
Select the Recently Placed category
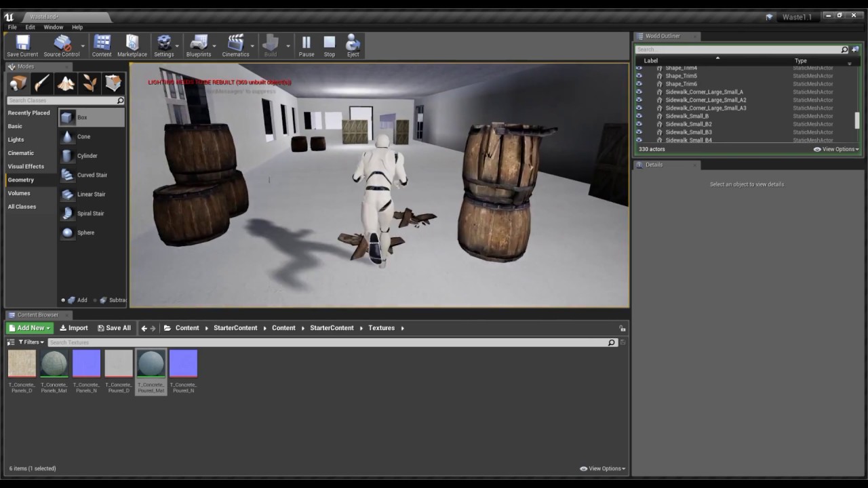click(x=29, y=113)
